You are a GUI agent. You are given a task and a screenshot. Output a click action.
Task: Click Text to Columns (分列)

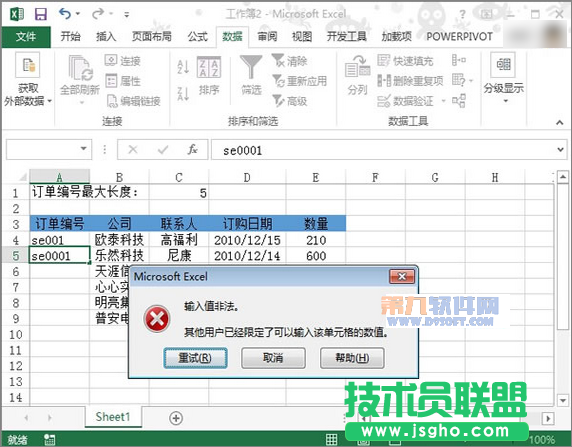coord(357,75)
